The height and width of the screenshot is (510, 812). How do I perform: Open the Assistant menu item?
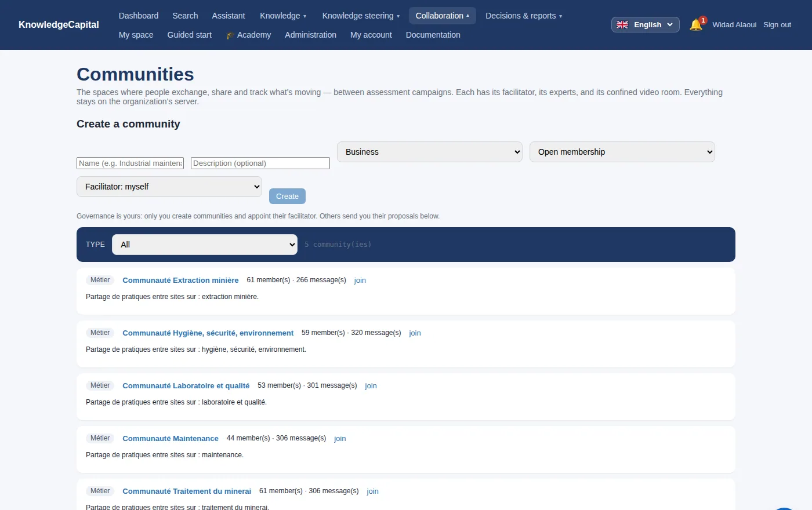click(229, 16)
